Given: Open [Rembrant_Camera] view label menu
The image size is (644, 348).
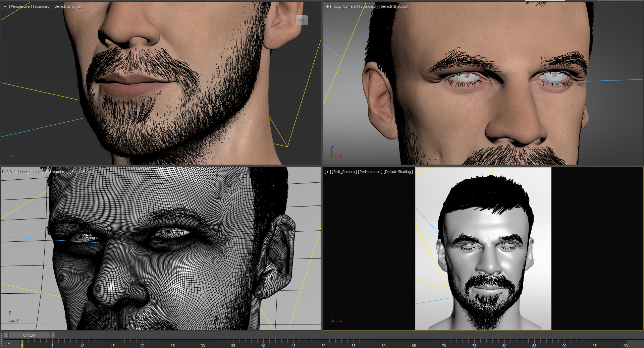Looking at the screenshot, I should pos(26,172).
